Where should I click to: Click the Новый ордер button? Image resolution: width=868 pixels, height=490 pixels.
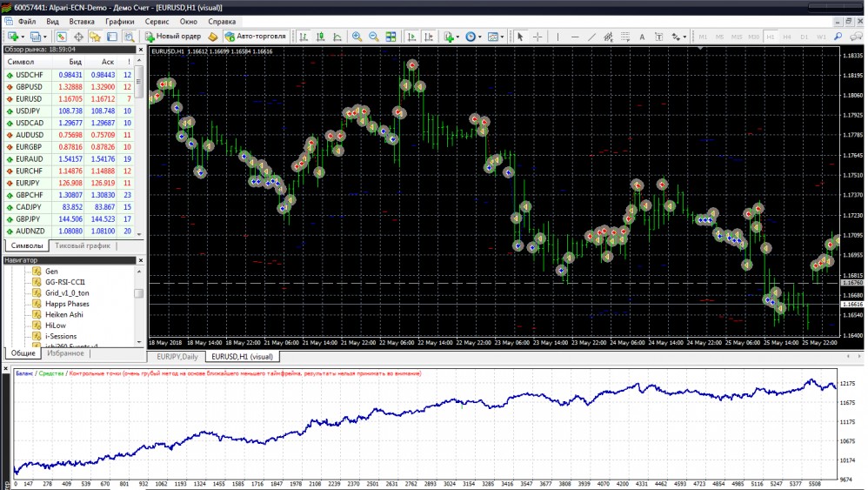click(173, 37)
